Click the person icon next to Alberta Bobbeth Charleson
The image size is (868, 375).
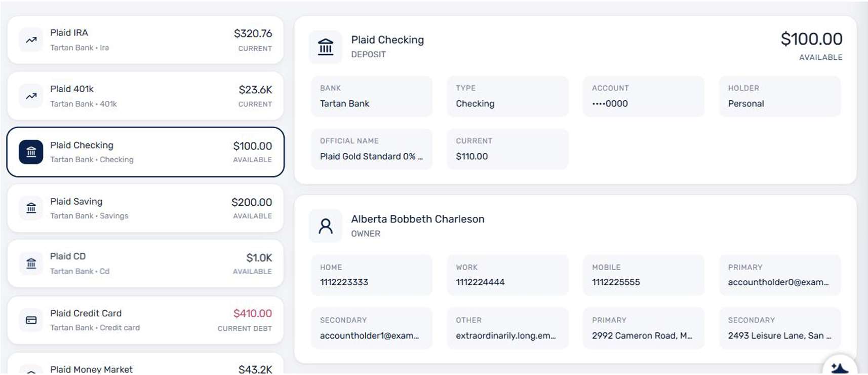coord(326,226)
